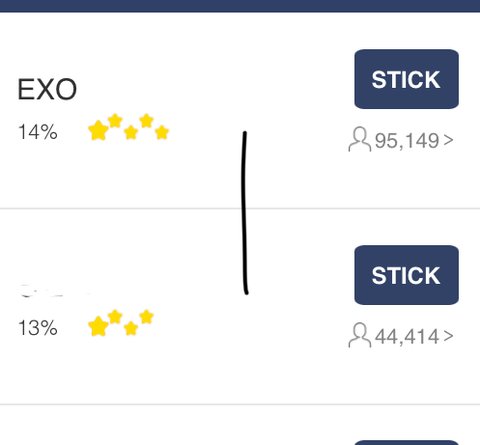The height and width of the screenshot is (445, 480).
Task: Open the 95,149 supporters list chevron
Action: pyautogui.click(x=449, y=140)
